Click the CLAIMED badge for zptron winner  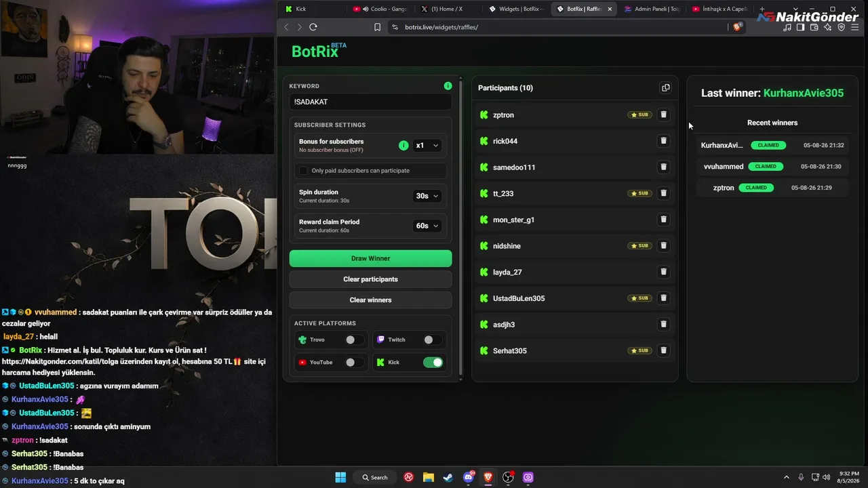[x=756, y=188]
